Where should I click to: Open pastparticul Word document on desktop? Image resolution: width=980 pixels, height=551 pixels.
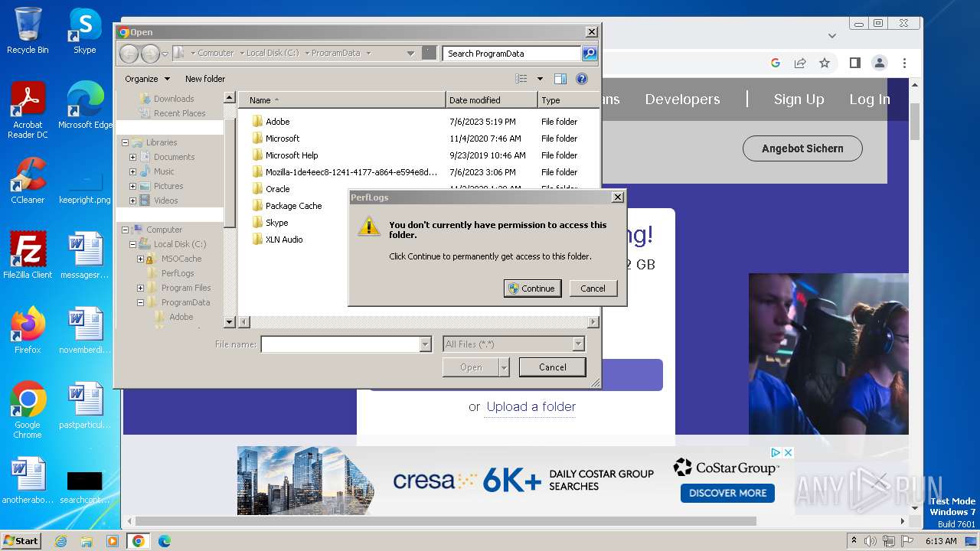click(85, 406)
